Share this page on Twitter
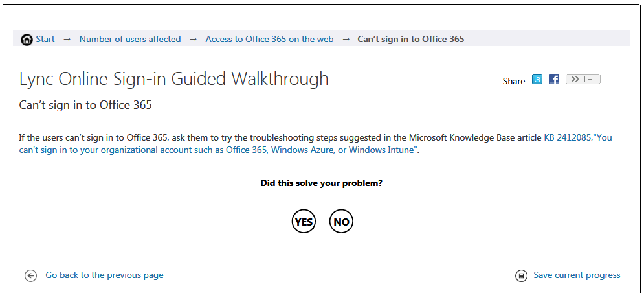Screen dimensions: 644x293 537,80
